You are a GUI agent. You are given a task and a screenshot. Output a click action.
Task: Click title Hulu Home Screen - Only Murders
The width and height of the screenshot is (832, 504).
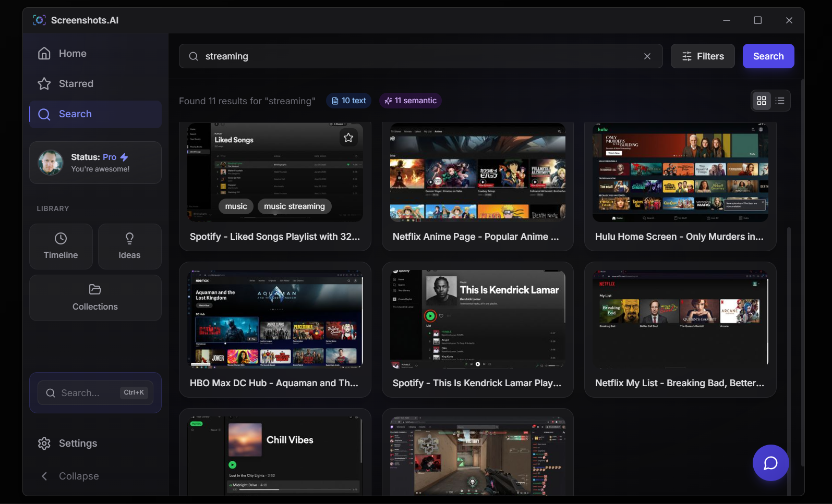(x=679, y=237)
